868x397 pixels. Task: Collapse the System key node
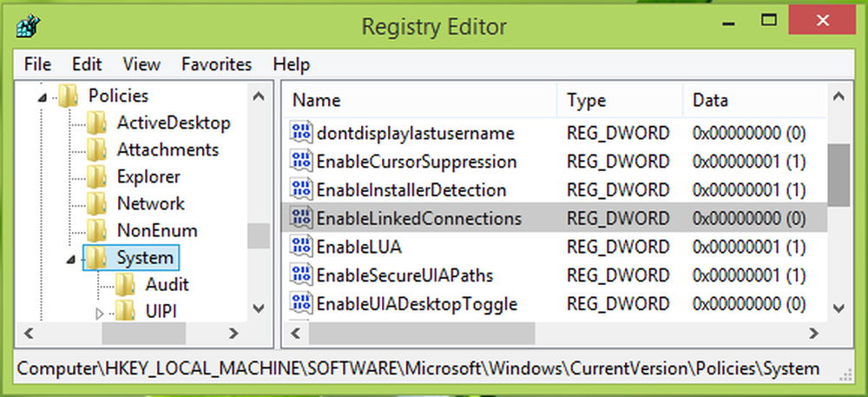click(x=69, y=258)
